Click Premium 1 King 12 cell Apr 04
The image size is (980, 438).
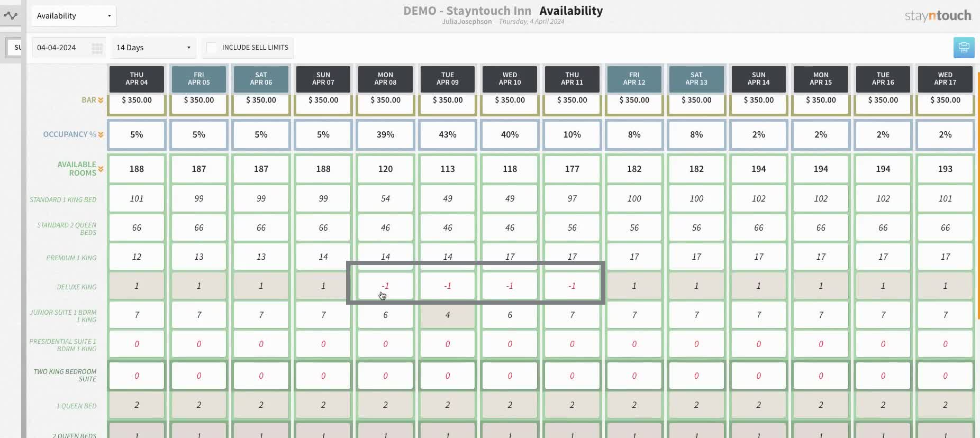pos(137,257)
